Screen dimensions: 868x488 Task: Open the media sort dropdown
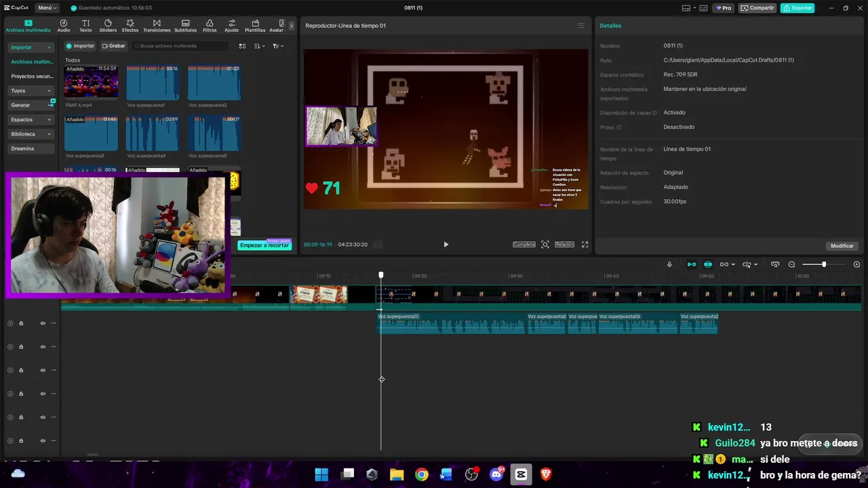click(x=260, y=46)
